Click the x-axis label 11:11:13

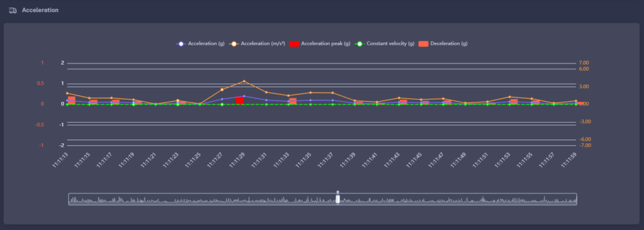click(x=60, y=159)
